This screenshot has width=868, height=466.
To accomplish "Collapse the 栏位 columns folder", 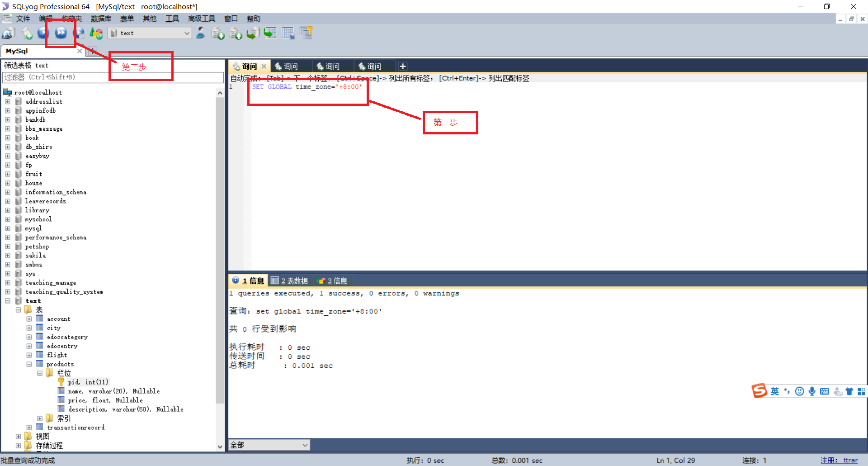I will [40, 373].
